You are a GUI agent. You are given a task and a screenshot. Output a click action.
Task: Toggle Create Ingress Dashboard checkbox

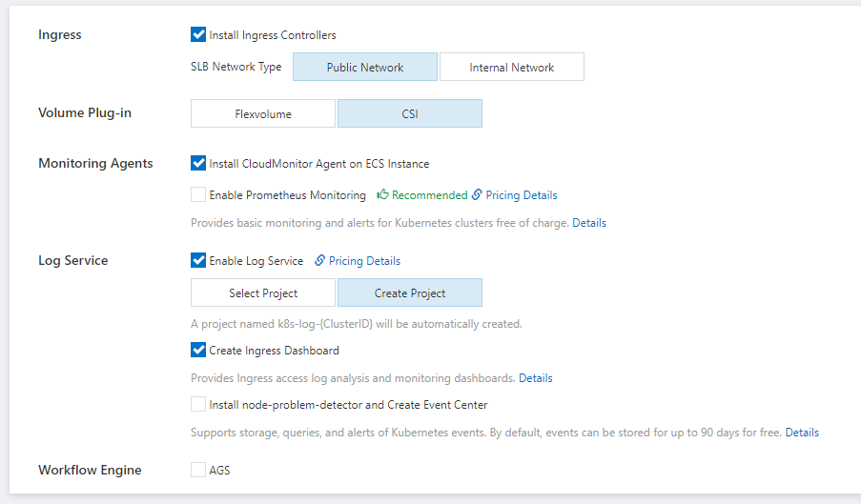coord(198,350)
